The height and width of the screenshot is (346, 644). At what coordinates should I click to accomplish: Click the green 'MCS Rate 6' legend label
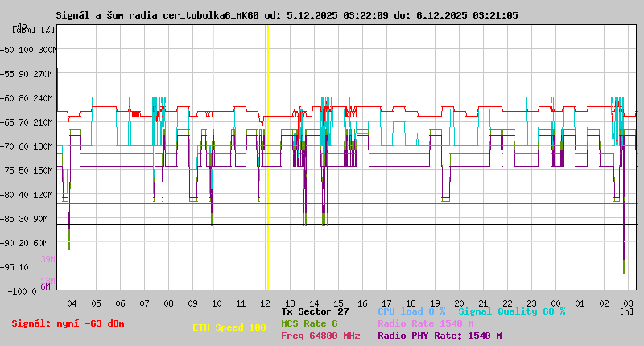tap(309, 323)
